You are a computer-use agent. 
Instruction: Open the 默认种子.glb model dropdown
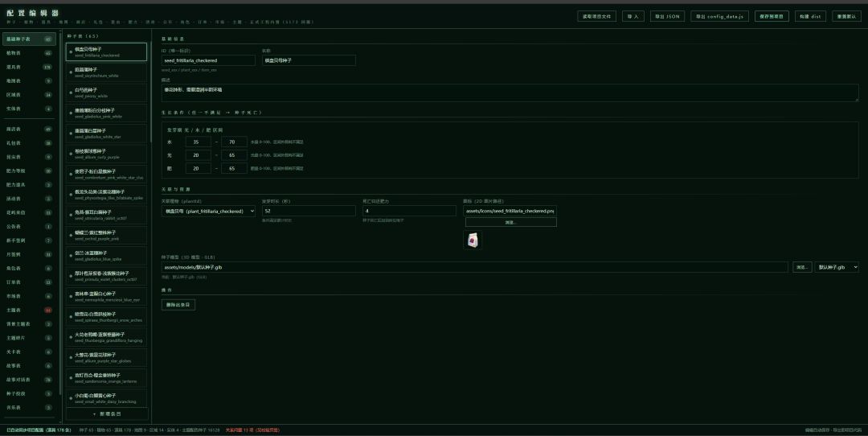coord(837,267)
